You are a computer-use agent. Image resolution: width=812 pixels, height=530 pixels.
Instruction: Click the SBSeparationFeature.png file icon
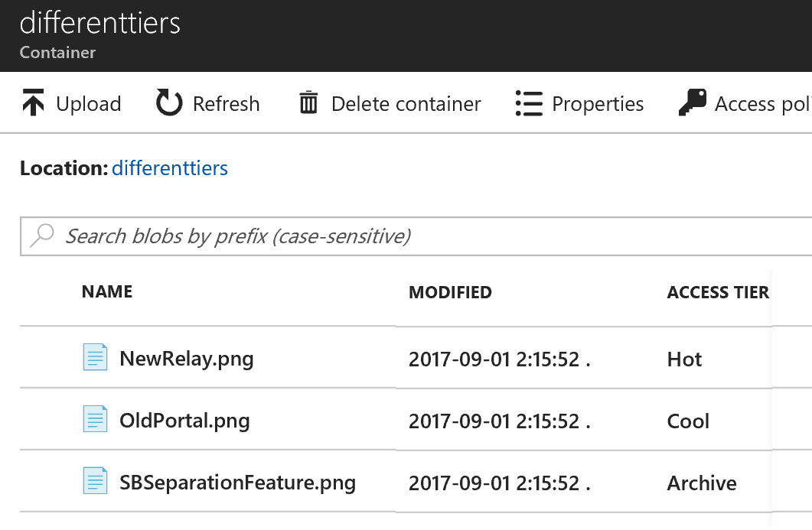[95, 482]
